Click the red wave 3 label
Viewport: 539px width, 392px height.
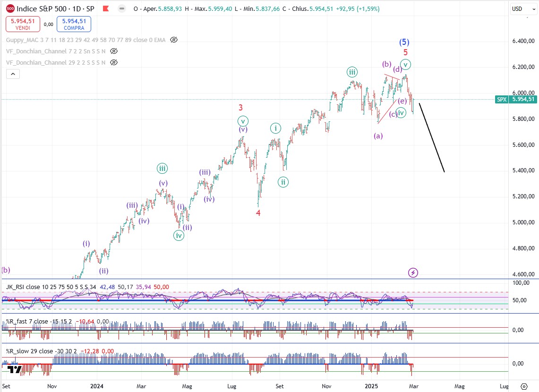(x=240, y=108)
